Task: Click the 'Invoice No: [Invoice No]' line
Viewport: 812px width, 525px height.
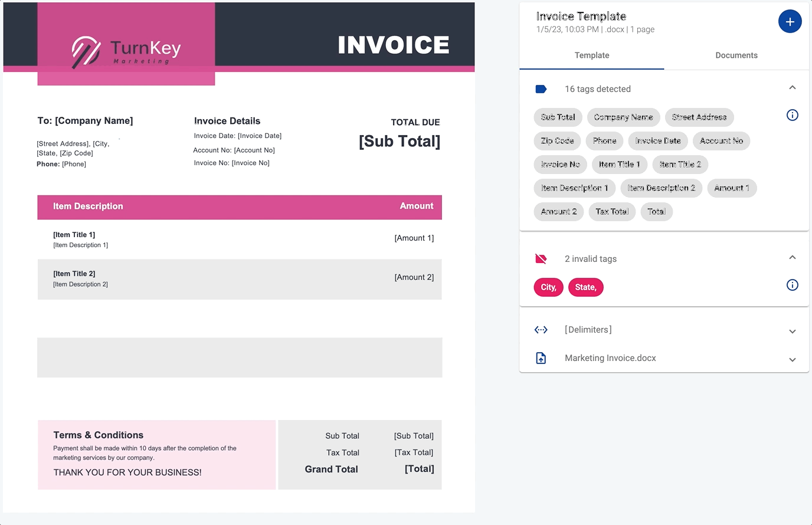Action: (231, 163)
